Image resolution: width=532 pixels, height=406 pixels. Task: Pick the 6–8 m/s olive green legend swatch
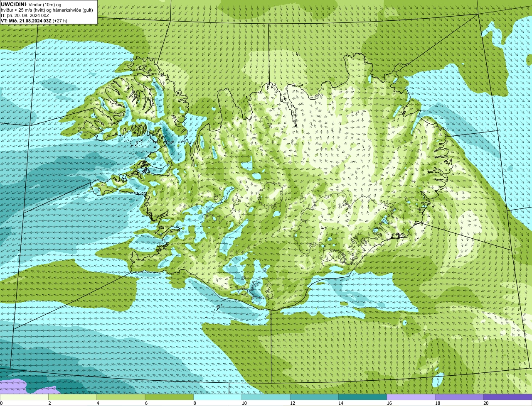click(x=169, y=397)
